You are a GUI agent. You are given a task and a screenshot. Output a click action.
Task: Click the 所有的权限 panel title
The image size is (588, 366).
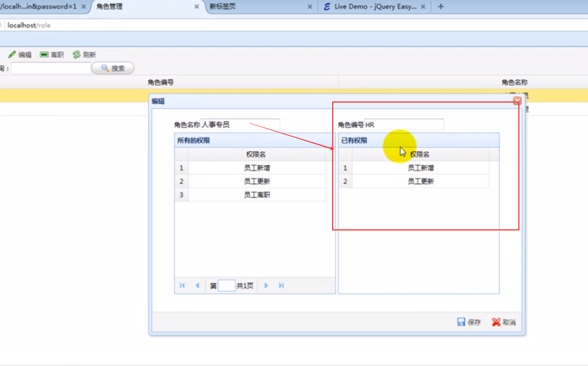coord(193,141)
